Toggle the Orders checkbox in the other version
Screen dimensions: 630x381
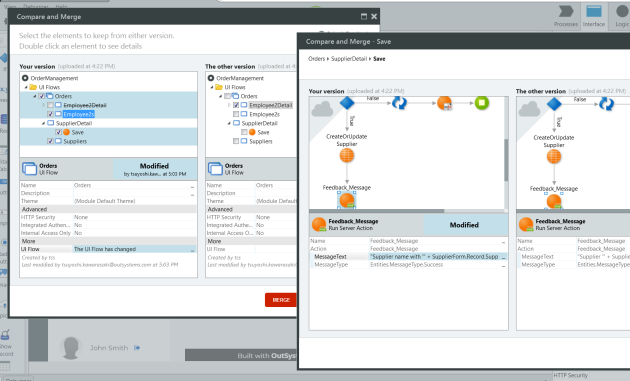click(227, 96)
